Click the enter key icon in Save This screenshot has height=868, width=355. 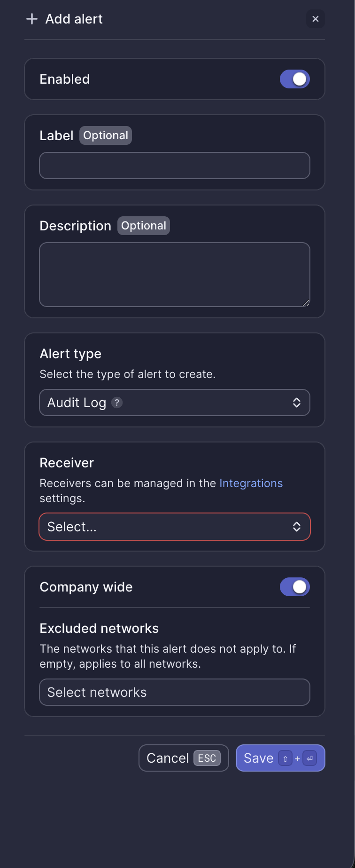click(310, 758)
